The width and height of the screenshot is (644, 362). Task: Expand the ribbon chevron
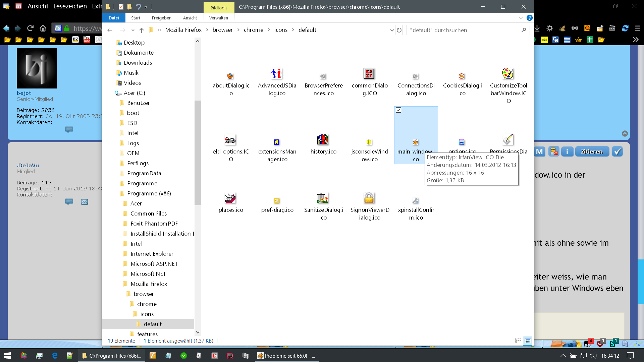coord(521,18)
